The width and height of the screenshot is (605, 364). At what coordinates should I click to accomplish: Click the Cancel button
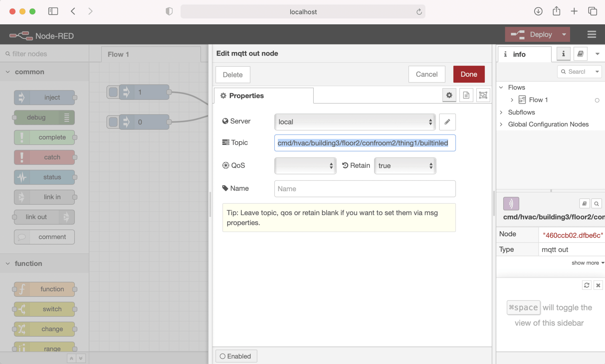(x=426, y=74)
